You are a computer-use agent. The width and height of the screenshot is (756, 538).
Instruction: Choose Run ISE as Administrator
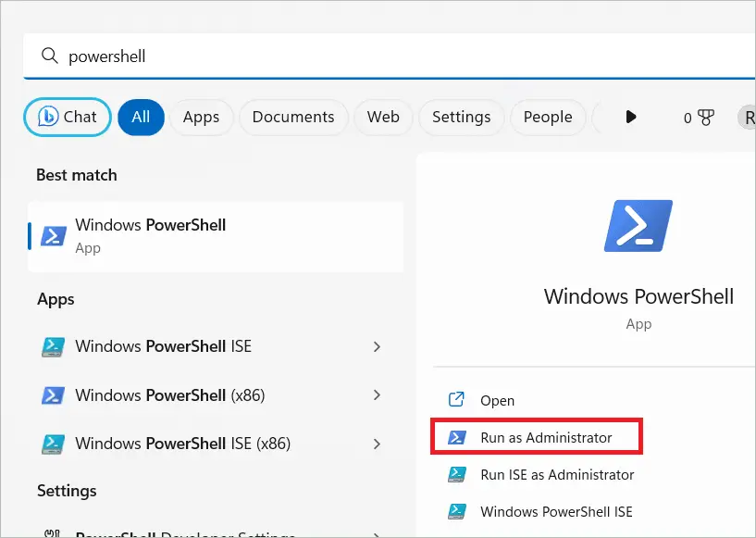(x=557, y=475)
